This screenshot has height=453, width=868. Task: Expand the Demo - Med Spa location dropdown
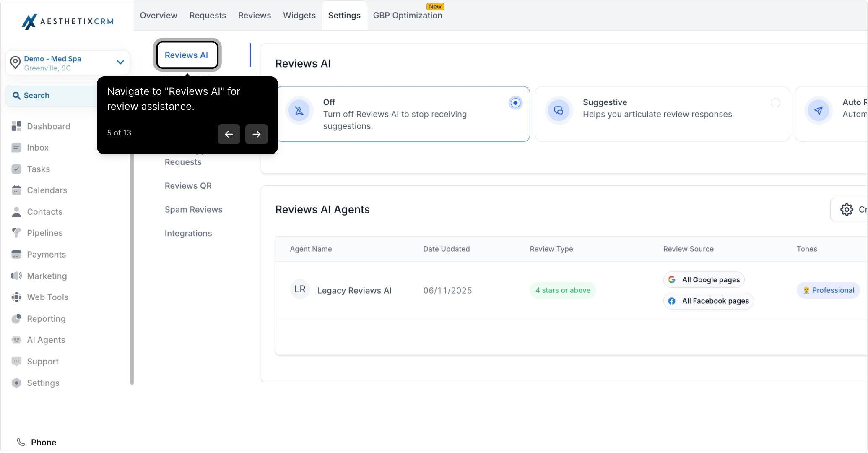click(x=120, y=62)
